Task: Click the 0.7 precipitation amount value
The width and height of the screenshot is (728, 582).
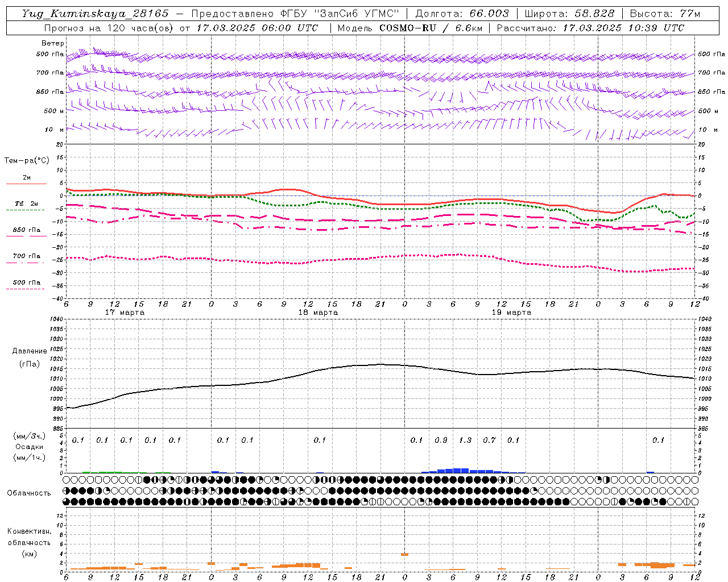Action: pos(489,440)
